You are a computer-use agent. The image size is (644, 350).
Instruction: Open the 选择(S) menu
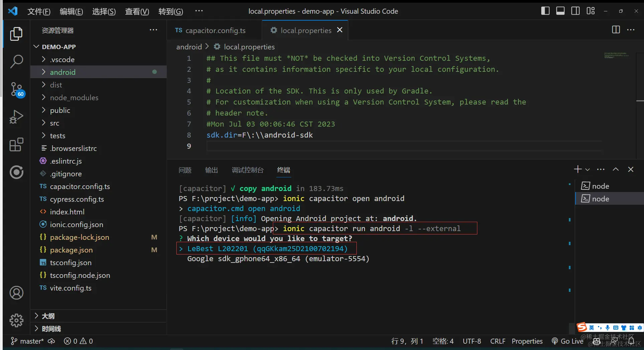point(104,11)
